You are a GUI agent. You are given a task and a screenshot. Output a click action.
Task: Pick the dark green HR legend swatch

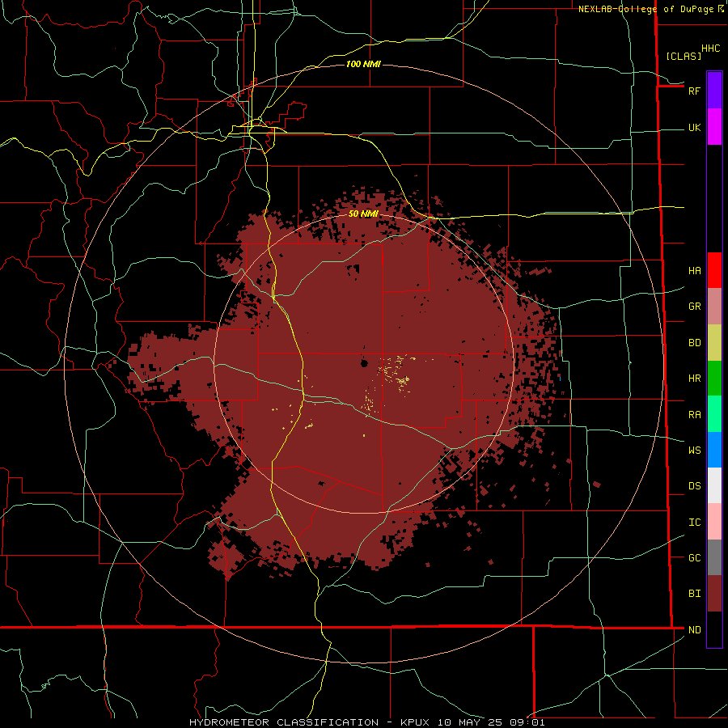(x=714, y=379)
